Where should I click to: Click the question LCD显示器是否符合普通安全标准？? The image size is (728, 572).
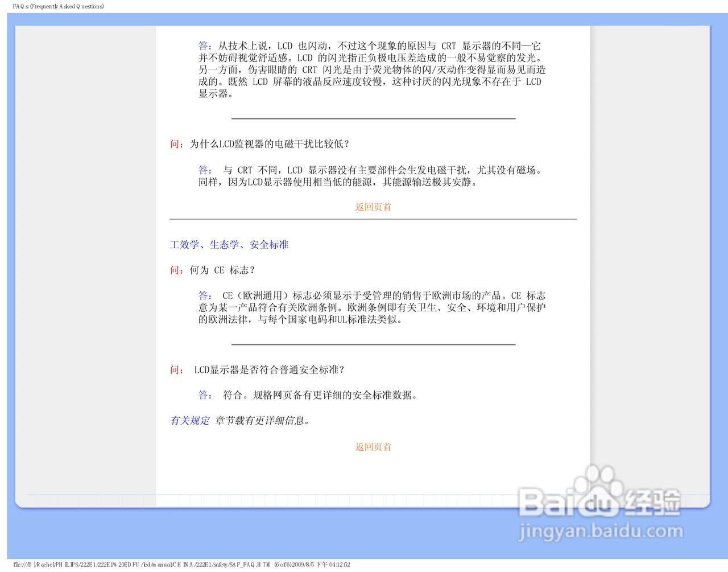[x=270, y=370]
